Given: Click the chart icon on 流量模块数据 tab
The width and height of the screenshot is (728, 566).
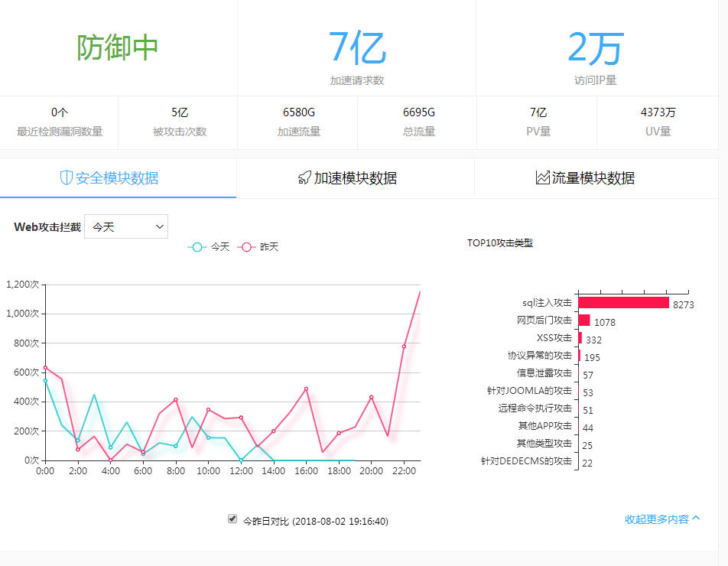Looking at the screenshot, I should 542,178.
